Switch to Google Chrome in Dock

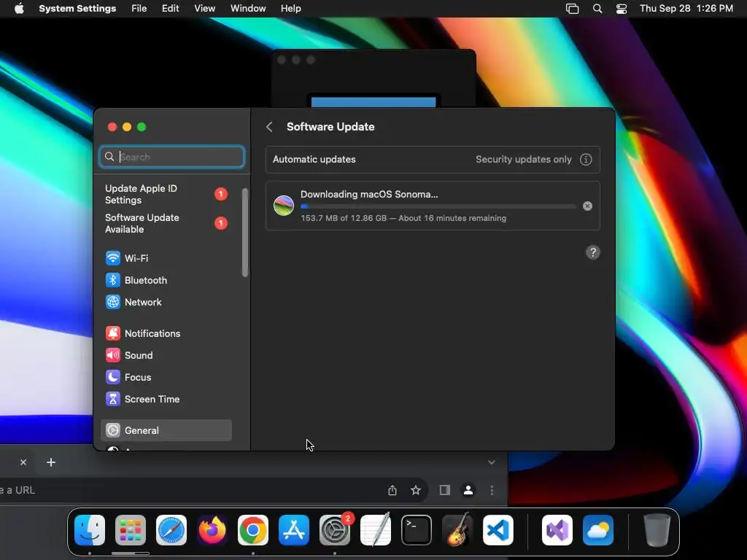click(253, 530)
